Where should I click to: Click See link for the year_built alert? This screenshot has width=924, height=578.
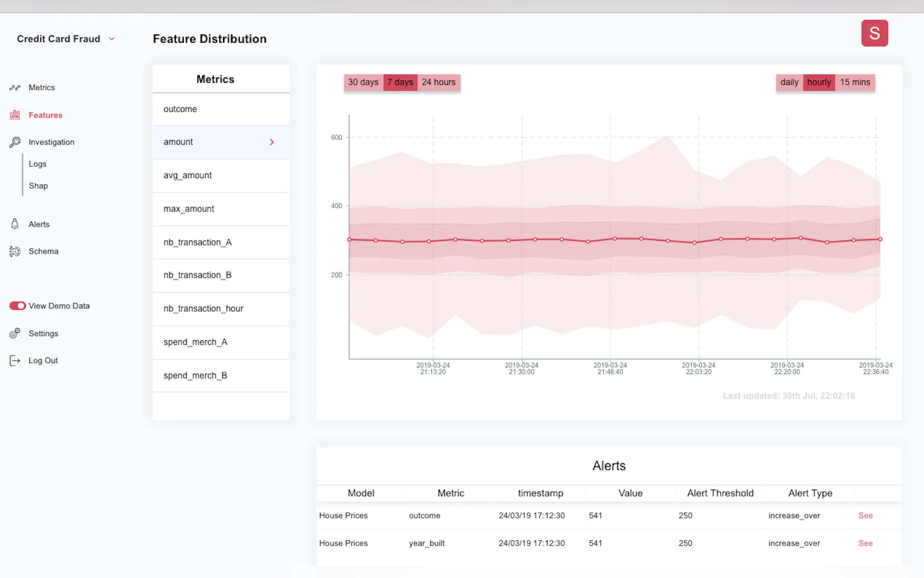point(865,543)
